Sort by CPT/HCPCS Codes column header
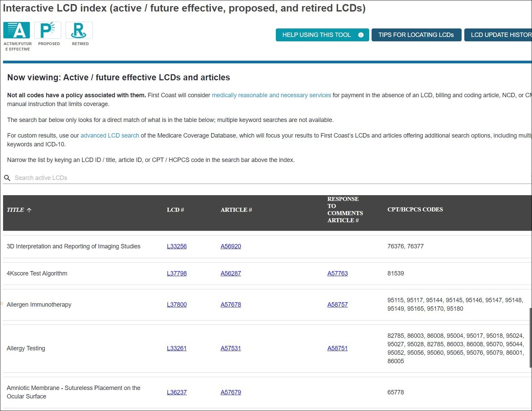532x411 pixels. [x=415, y=209]
